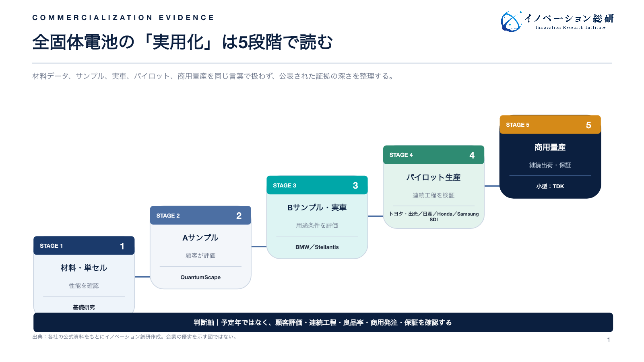Click the STAGE 3 header label
The height and width of the screenshot is (362, 644).
coord(285,185)
